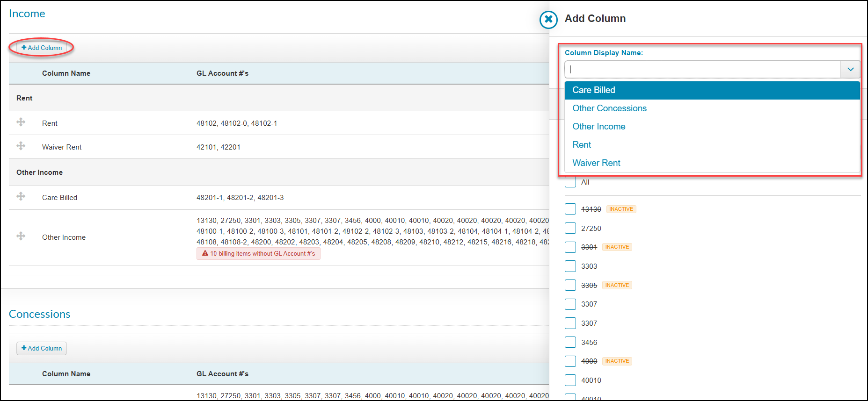Image resolution: width=868 pixels, height=401 pixels.
Task: Choose Rent in the dropdown list
Action: click(x=712, y=145)
